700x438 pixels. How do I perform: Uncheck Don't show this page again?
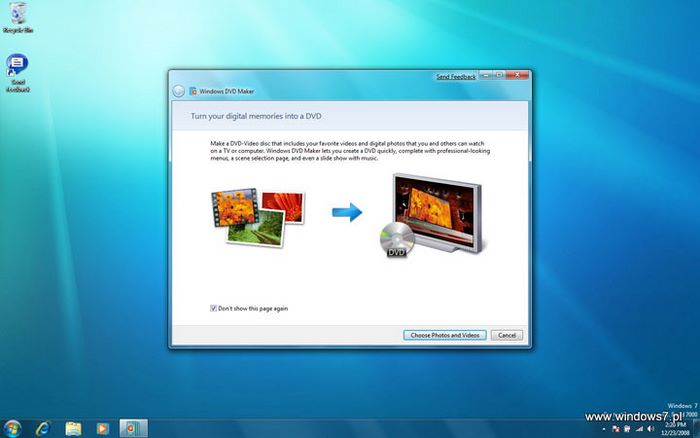[213, 308]
